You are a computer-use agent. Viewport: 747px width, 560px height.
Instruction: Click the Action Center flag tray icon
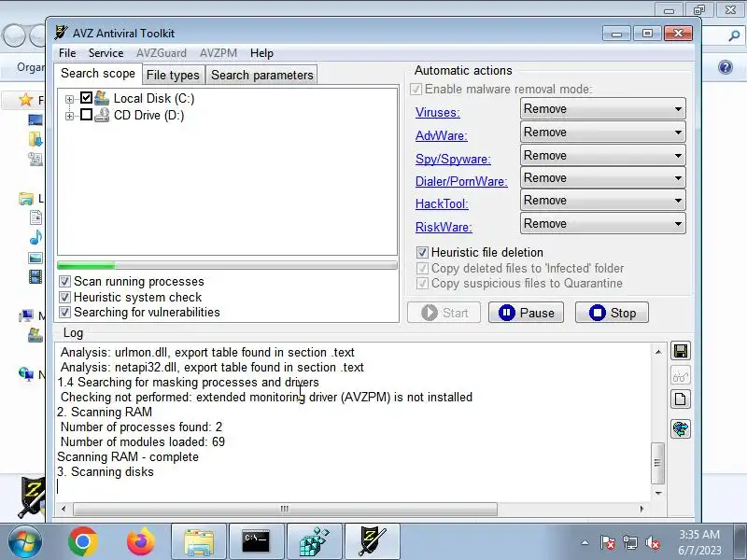(608, 542)
